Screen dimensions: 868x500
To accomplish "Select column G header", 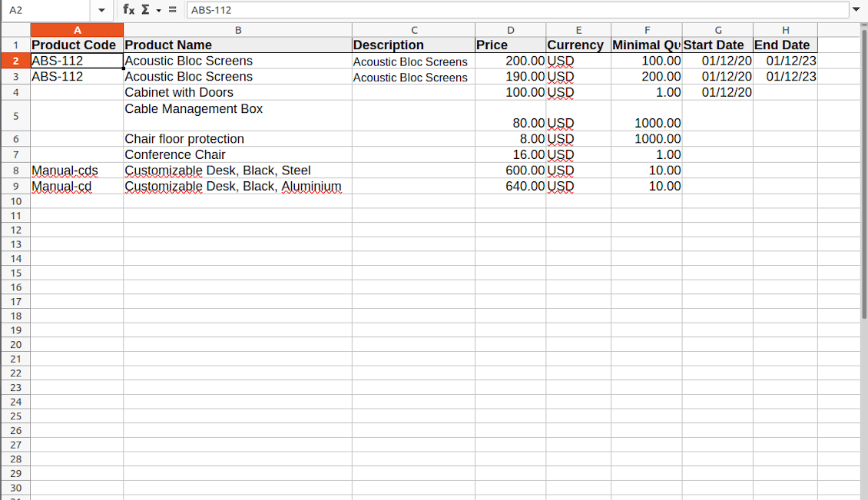I will tap(717, 30).
